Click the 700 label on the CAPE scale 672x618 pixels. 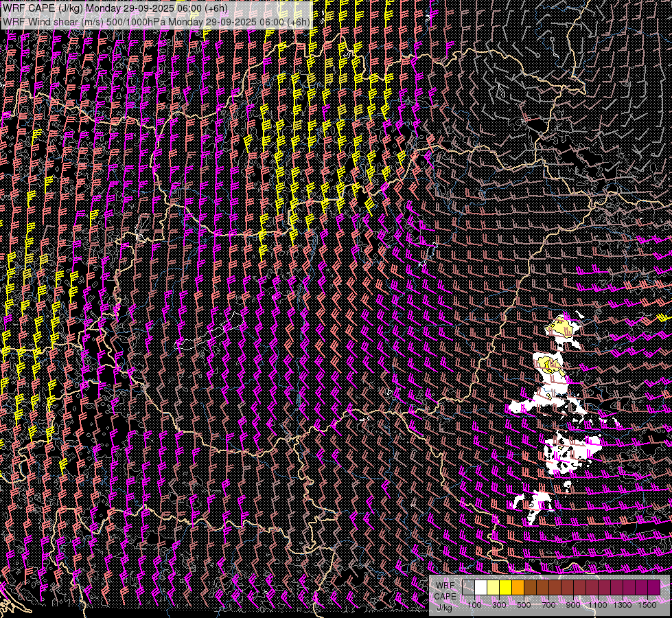[x=548, y=605]
